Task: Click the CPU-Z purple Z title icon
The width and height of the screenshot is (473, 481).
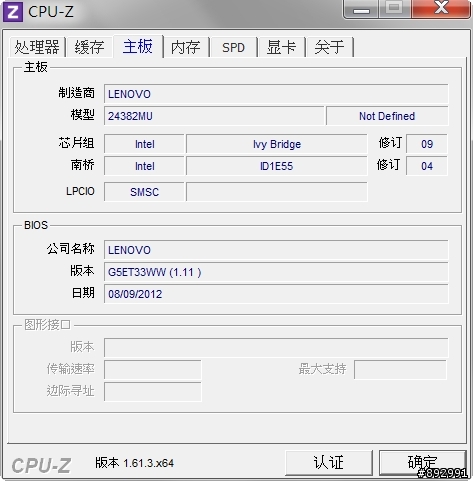Action: 12,12
